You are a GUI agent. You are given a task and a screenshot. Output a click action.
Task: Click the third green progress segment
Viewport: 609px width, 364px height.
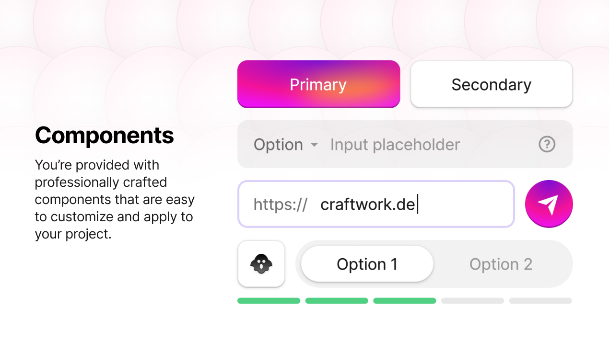coord(405,301)
